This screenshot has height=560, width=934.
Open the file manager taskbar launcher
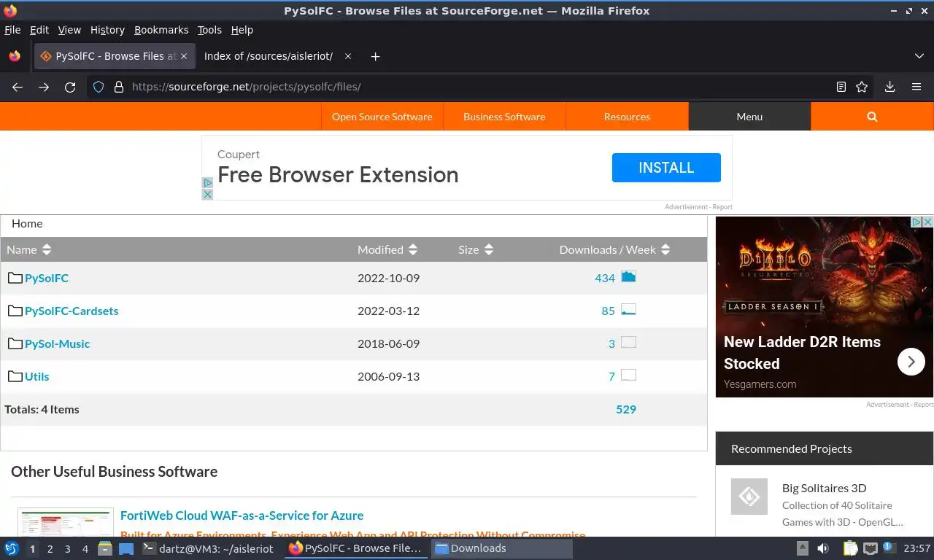pos(104,548)
